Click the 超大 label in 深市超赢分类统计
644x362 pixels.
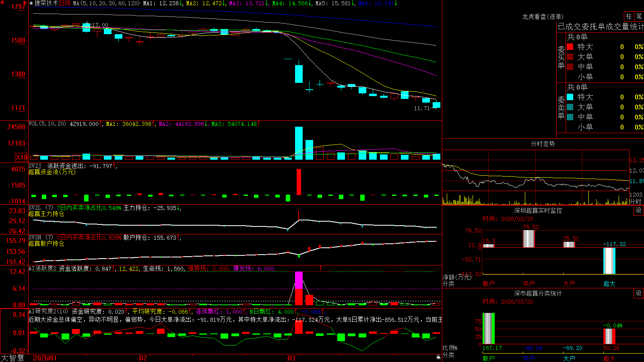point(609,358)
